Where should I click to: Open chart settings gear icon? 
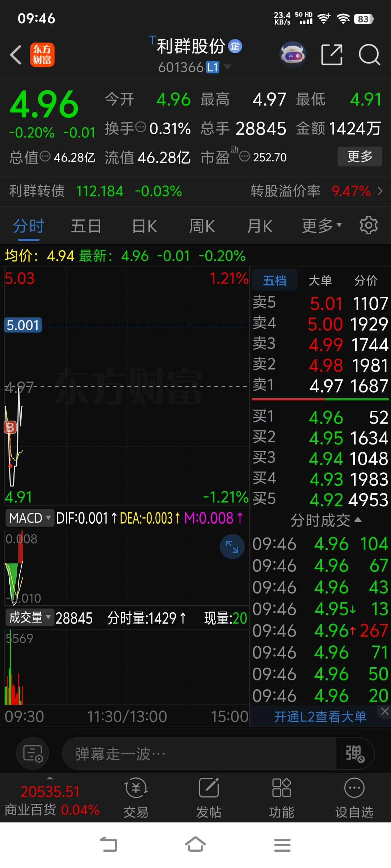tap(369, 225)
